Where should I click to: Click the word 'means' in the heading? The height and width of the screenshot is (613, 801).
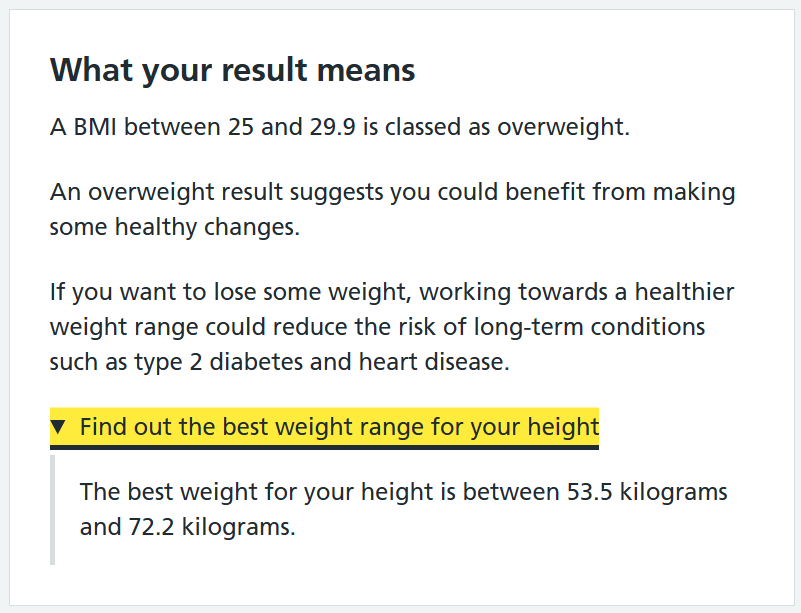click(366, 69)
